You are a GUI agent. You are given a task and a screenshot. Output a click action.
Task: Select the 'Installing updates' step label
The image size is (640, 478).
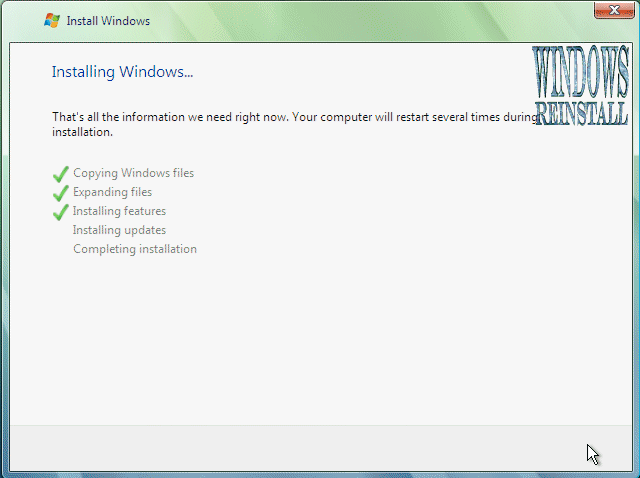point(119,230)
